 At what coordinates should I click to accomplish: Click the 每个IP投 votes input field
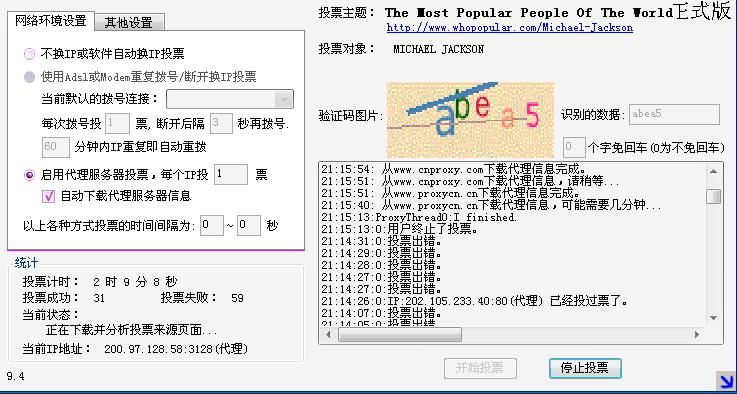click(x=231, y=174)
